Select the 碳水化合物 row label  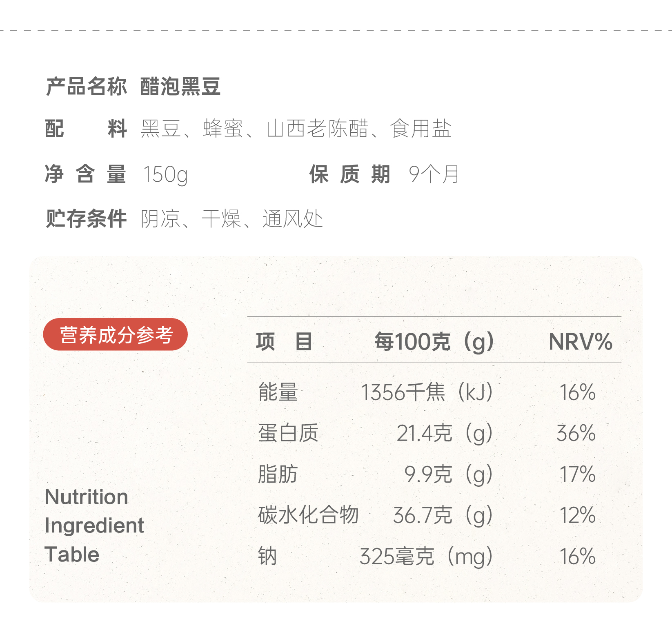coord(308,515)
